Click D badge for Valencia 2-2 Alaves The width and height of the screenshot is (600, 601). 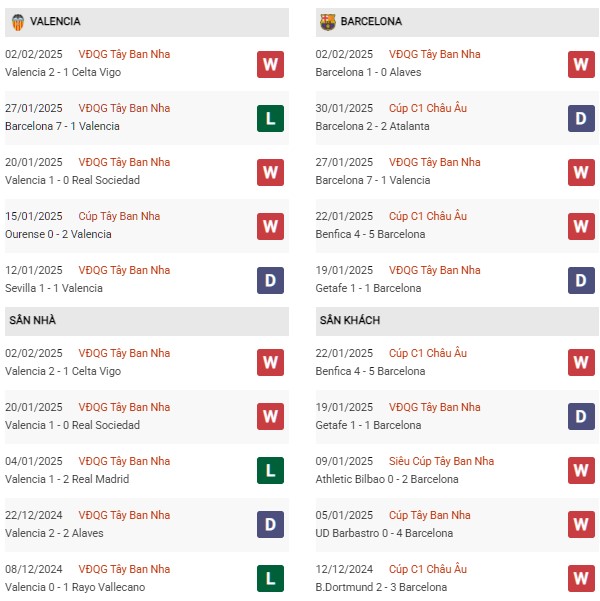(270, 524)
